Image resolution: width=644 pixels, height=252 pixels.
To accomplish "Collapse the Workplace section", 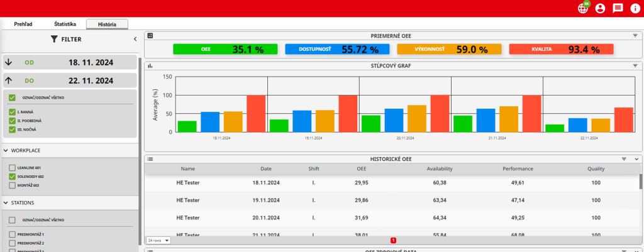I will click(x=6, y=151).
